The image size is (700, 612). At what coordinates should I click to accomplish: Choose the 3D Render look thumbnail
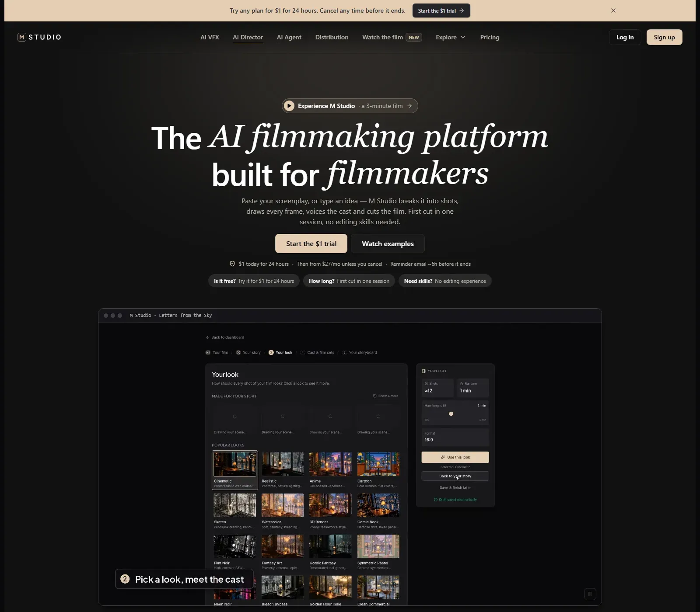[330, 505]
